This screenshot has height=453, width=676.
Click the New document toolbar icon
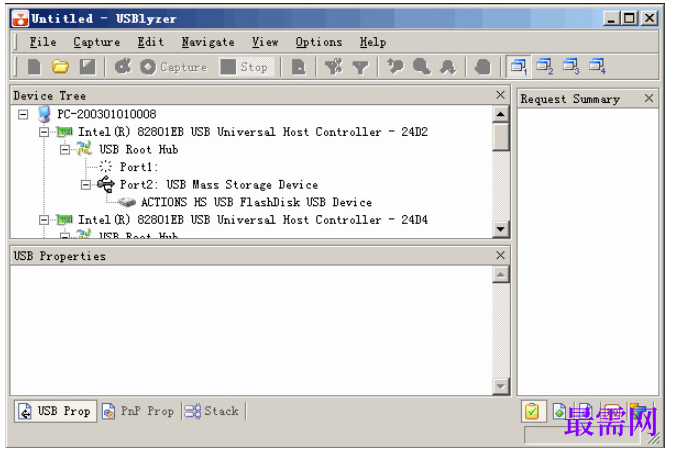coord(34,67)
